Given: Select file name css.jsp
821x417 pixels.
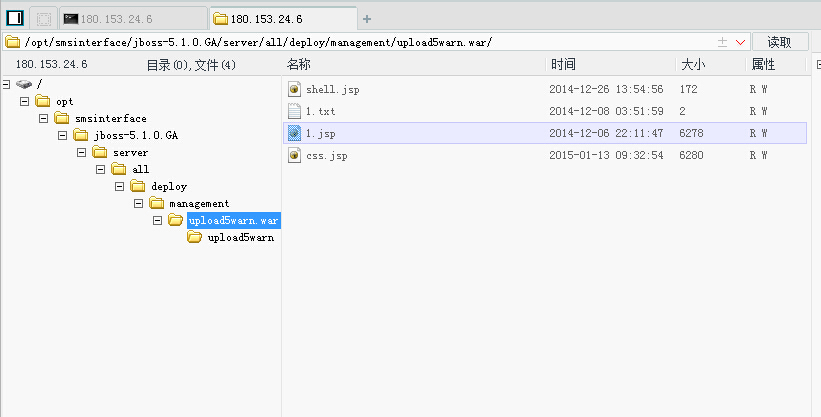Looking at the screenshot, I should [x=327, y=156].
